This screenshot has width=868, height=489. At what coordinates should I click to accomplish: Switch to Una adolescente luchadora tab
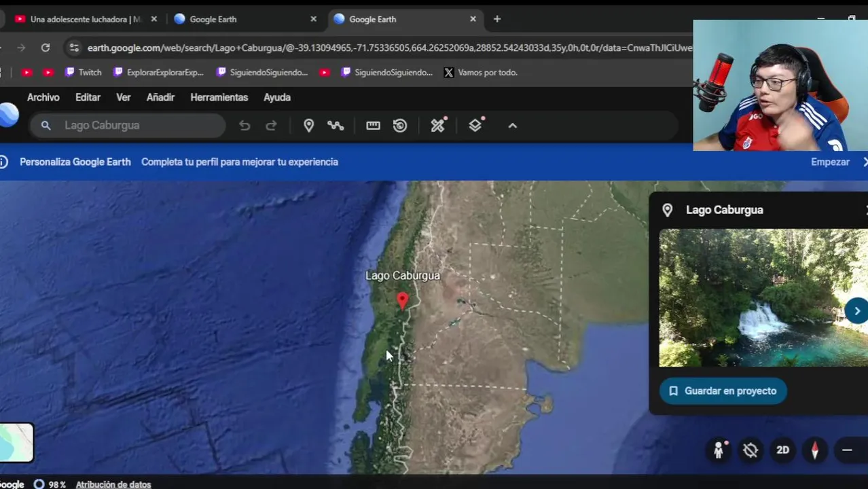tap(86, 19)
